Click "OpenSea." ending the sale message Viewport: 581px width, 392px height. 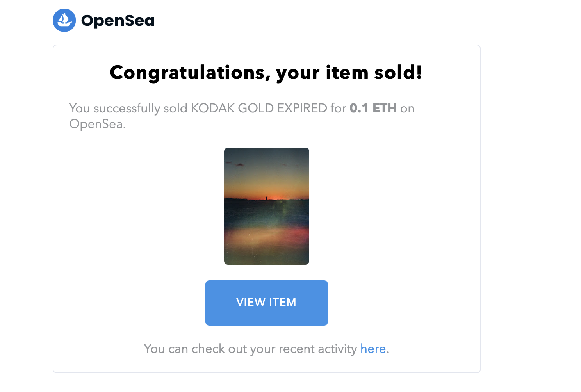pyautogui.click(x=97, y=124)
